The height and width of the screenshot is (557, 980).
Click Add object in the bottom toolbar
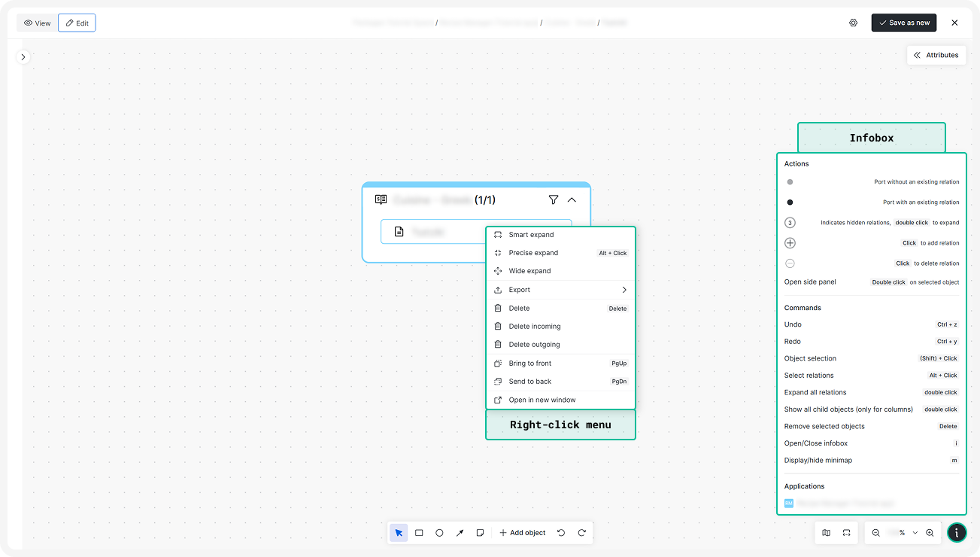click(522, 532)
